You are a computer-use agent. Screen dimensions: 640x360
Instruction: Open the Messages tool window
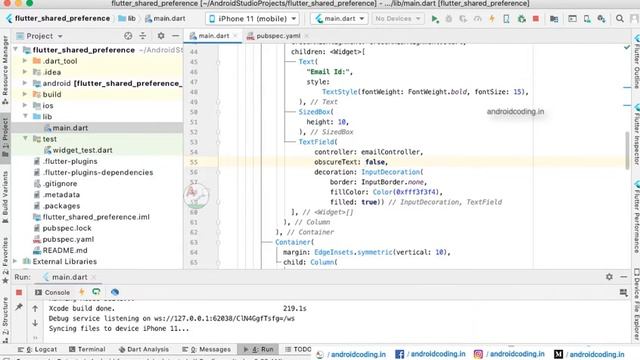(x=207, y=349)
